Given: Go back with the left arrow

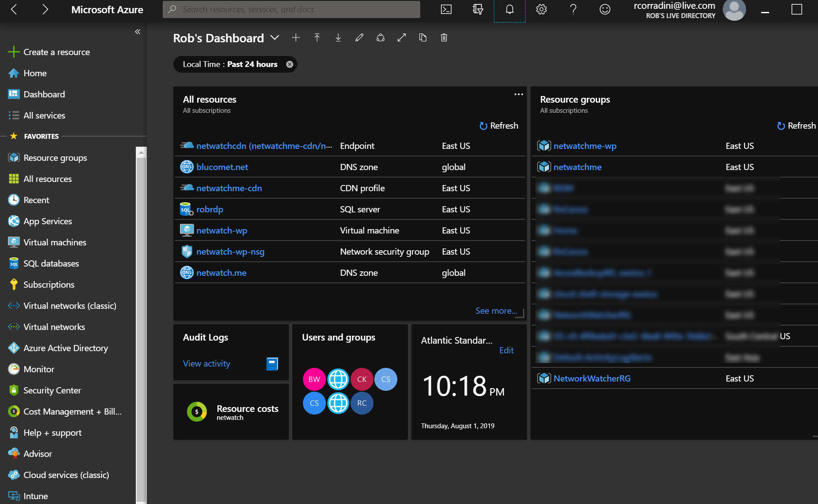Looking at the screenshot, I should tap(14, 9).
